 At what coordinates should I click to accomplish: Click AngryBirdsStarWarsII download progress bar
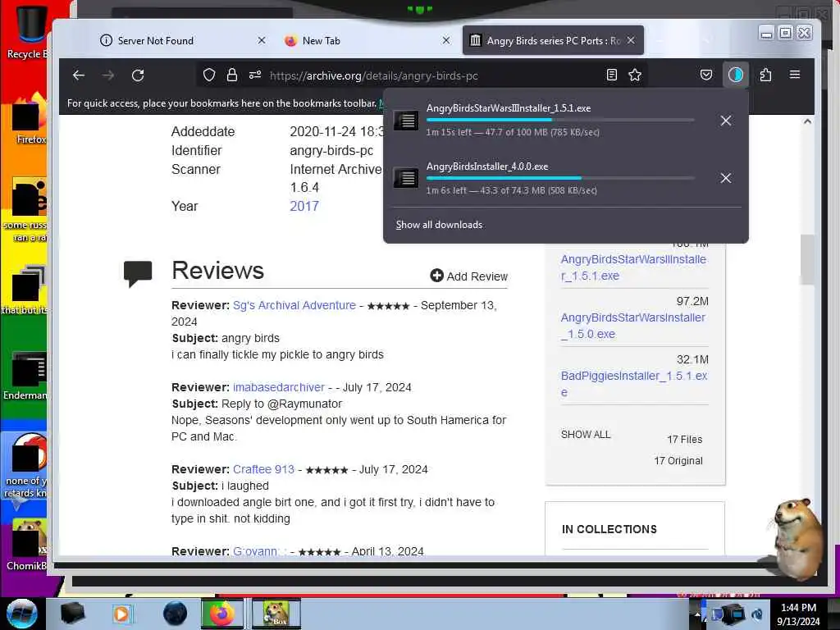[560, 120]
